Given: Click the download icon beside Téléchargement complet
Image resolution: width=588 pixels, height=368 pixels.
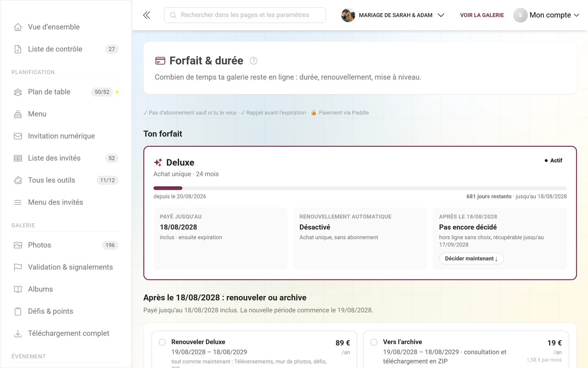Looking at the screenshot, I should (x=18, y=334).
